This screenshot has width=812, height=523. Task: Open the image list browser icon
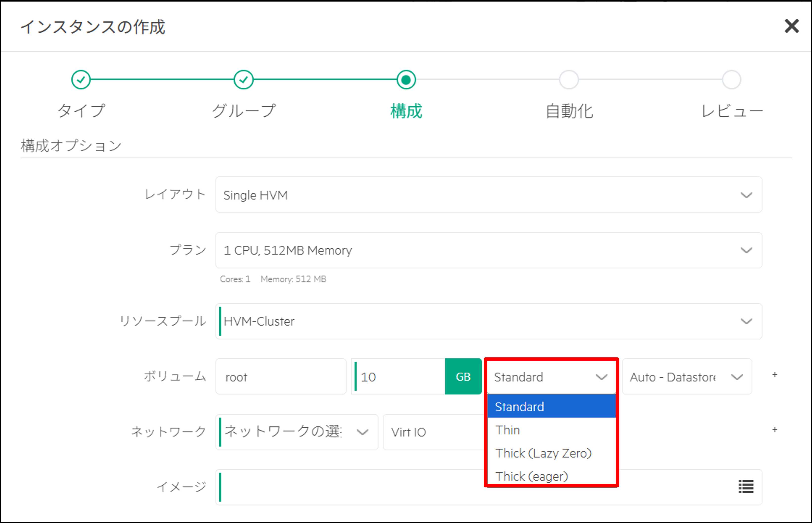point(746,487)
